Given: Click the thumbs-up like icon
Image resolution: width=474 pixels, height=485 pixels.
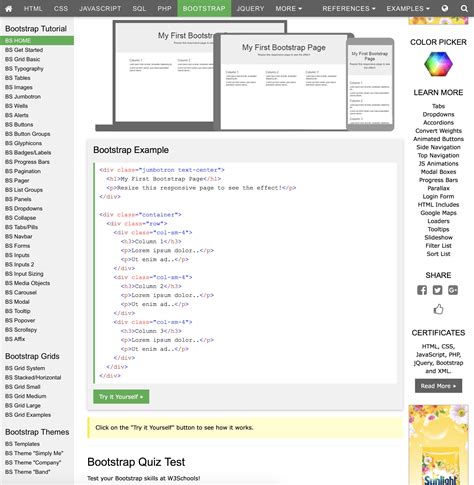Looking at the screenshot, I should pyautogui.click(x=438, y=309).
